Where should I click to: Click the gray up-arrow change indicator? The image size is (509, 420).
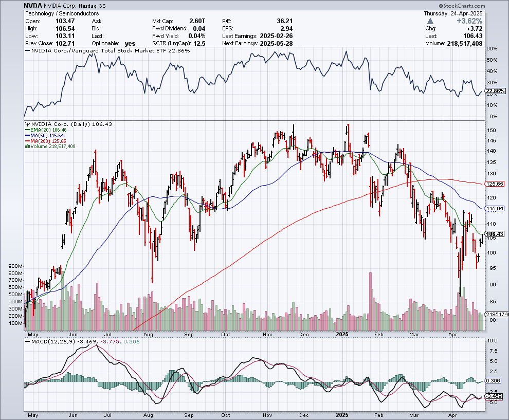430,22
